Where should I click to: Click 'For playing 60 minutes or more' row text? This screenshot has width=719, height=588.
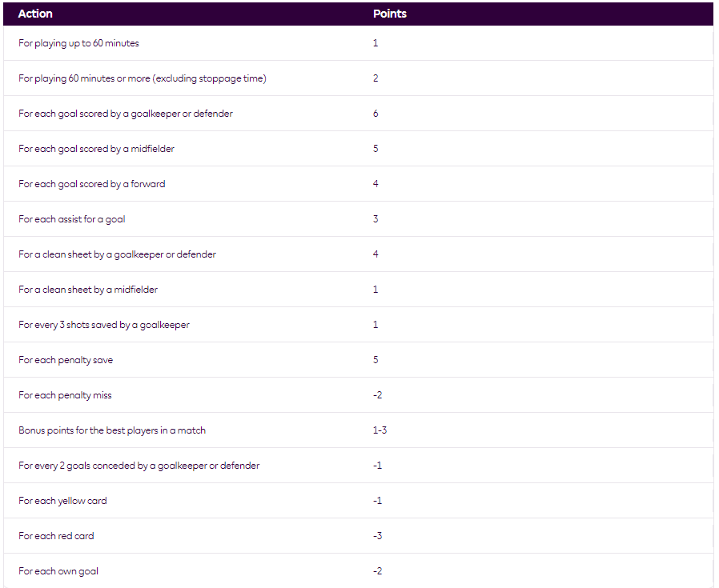click(142, 78)
